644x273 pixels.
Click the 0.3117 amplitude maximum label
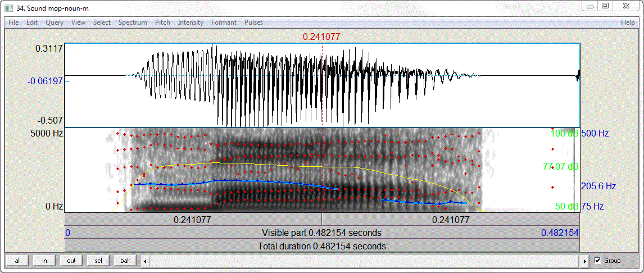coord(49,48)
